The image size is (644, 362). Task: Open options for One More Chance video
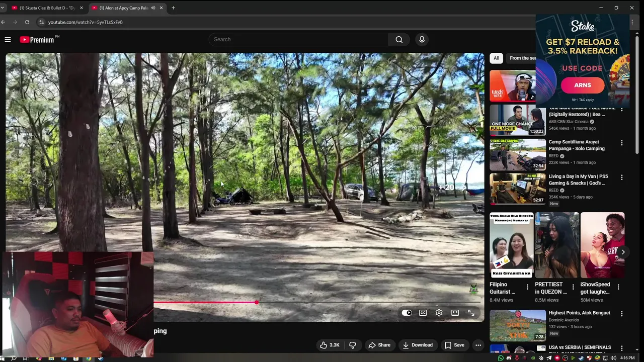pyautogui.click(x=621, y=109)
